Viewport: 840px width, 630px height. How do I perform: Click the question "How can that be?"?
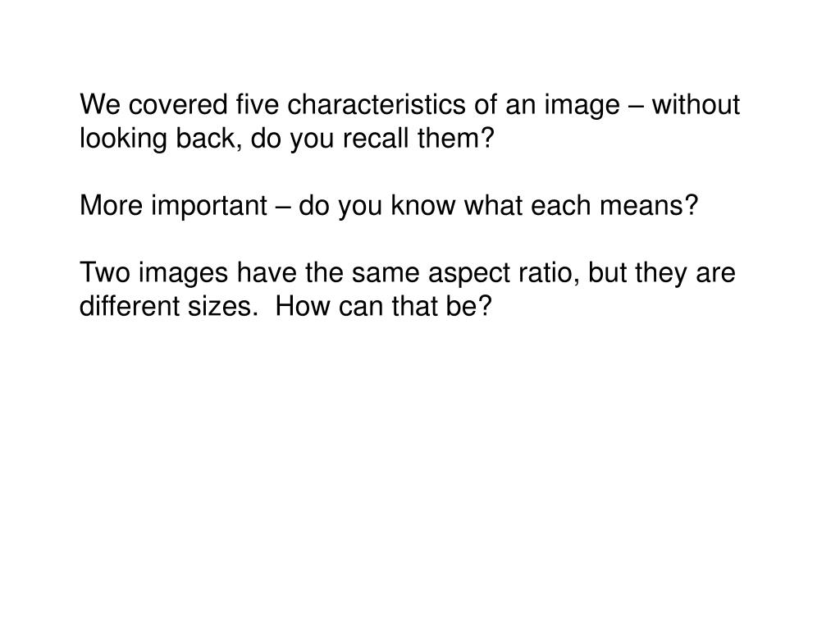pyautogui.click(x=384, y=307)
